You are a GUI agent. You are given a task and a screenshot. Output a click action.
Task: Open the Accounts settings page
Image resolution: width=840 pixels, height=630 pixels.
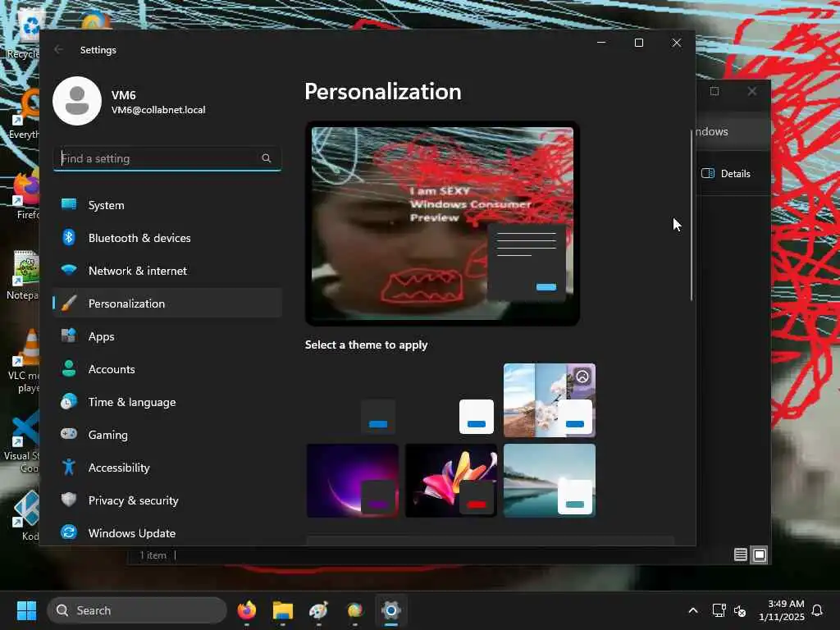click(167, 369)
